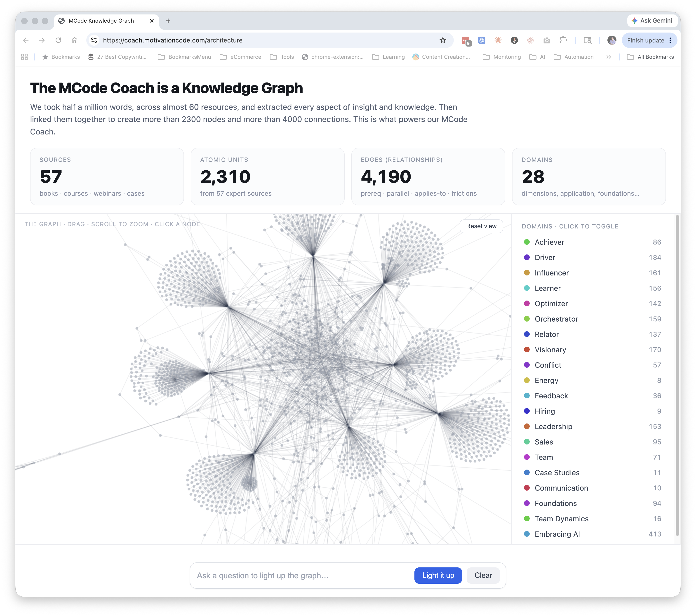Expand the Monitoring bookmarks folder
696x616 pixels.
coord(502,57)
